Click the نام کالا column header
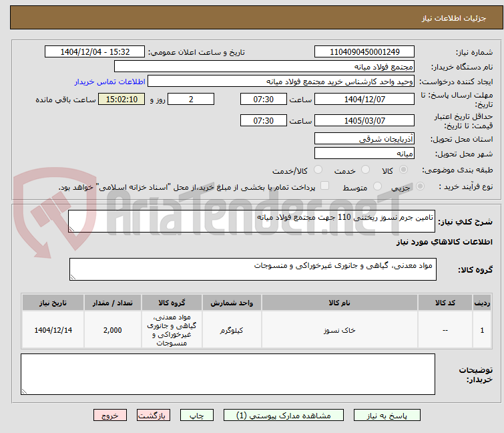 pyautogui.click(x=339, y=303)
